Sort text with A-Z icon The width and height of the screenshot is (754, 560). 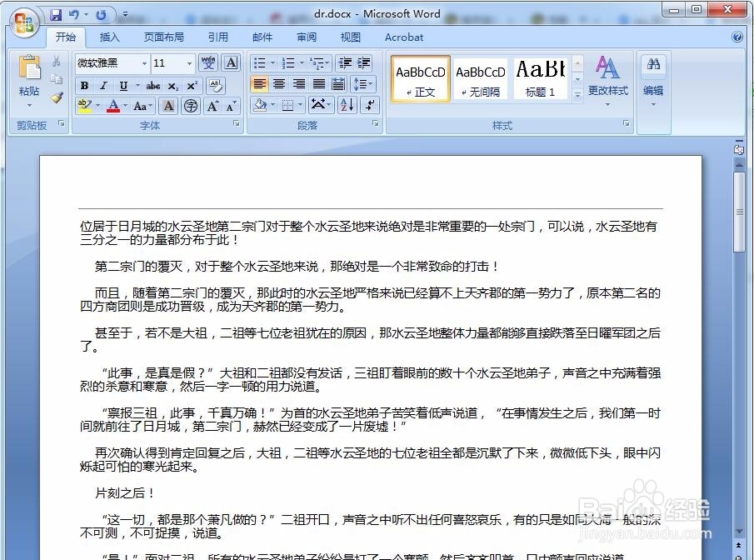(x=347, y=105)
